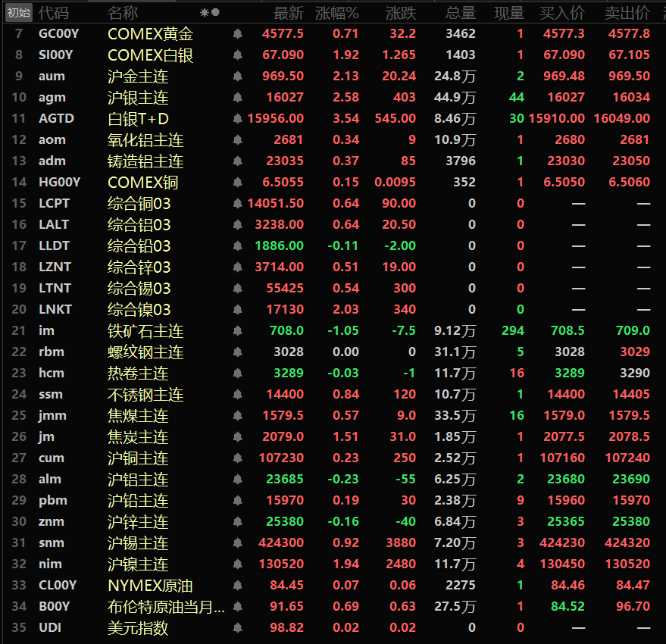The width and height of the screenshot is (666, 644).
Task: Click bell icon beside 氧化铝主连
Action: pos(237,139)
